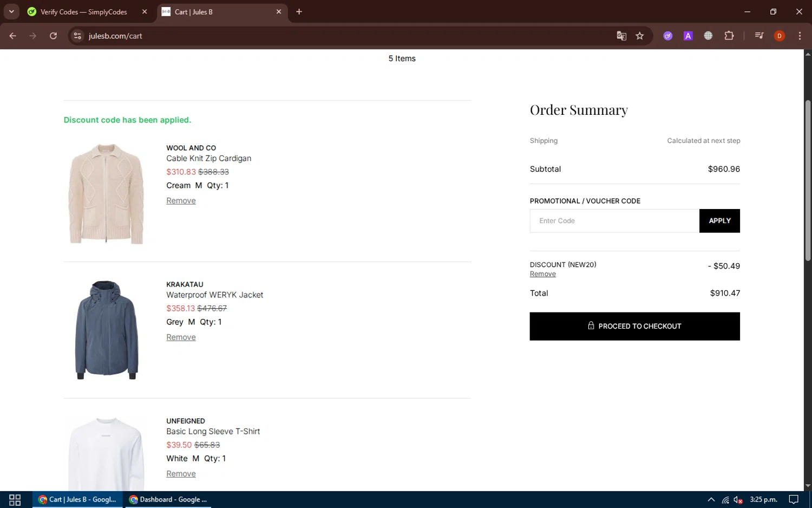Click the WOOL AND CO brand name
Image resolution: width=812 pixels, height=508 pixels.
point(191,148)
